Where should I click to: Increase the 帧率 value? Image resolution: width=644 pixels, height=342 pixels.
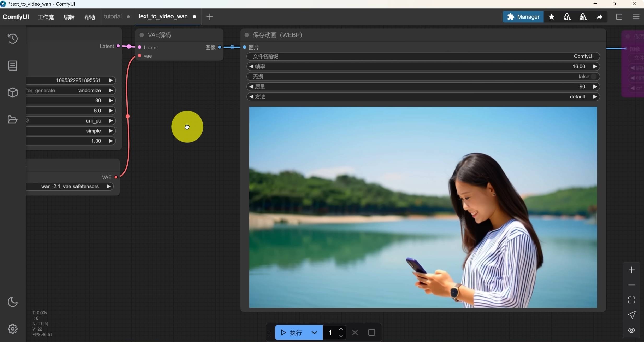[595, 66]
